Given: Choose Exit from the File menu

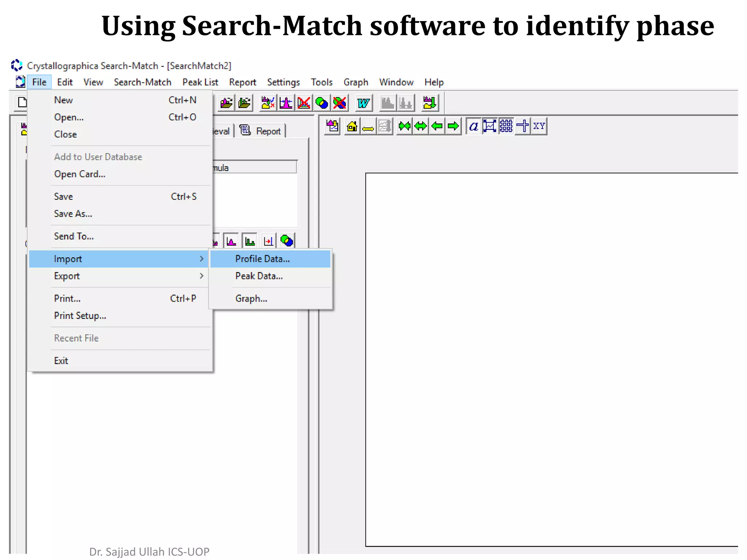Looking at the screenshot, I should click(120, 361).
